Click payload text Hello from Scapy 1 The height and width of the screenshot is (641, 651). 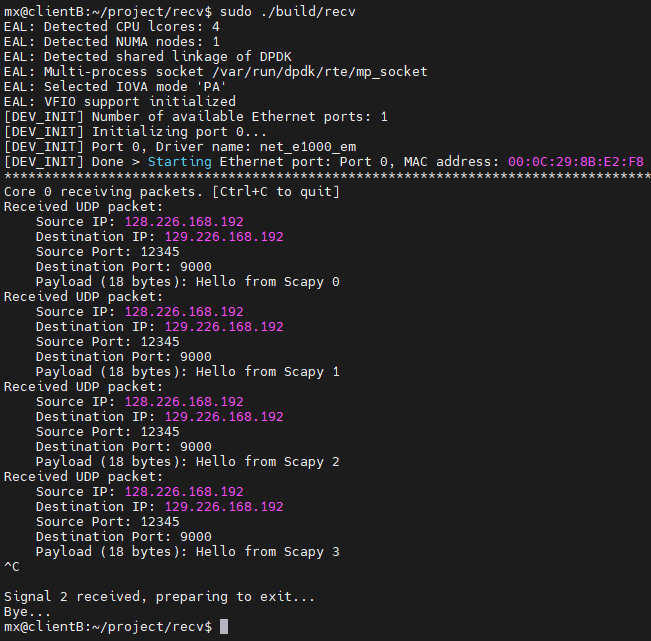pos(267,372)
